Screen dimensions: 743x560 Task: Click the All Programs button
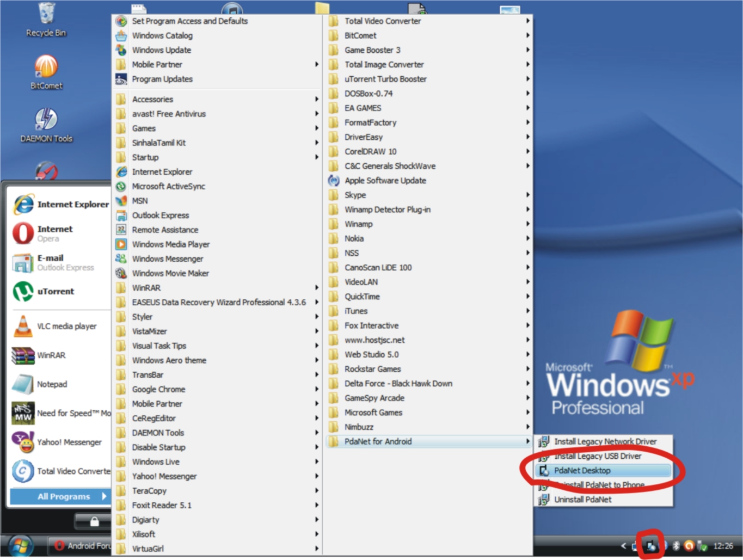[x=64, y=496]
